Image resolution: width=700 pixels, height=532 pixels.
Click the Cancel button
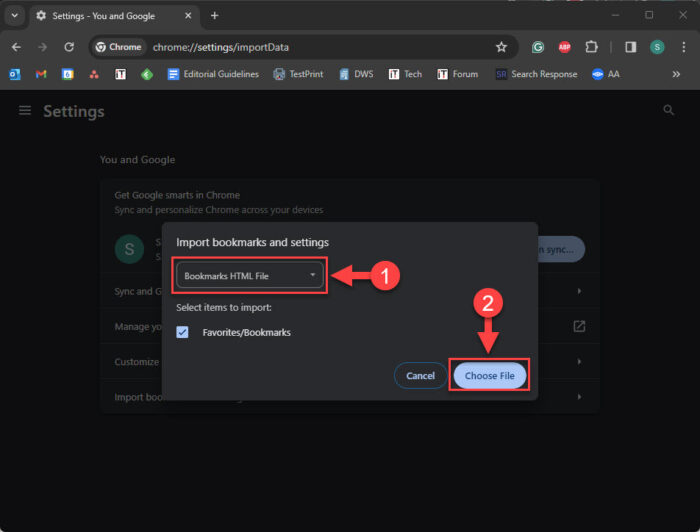point(420,376)
